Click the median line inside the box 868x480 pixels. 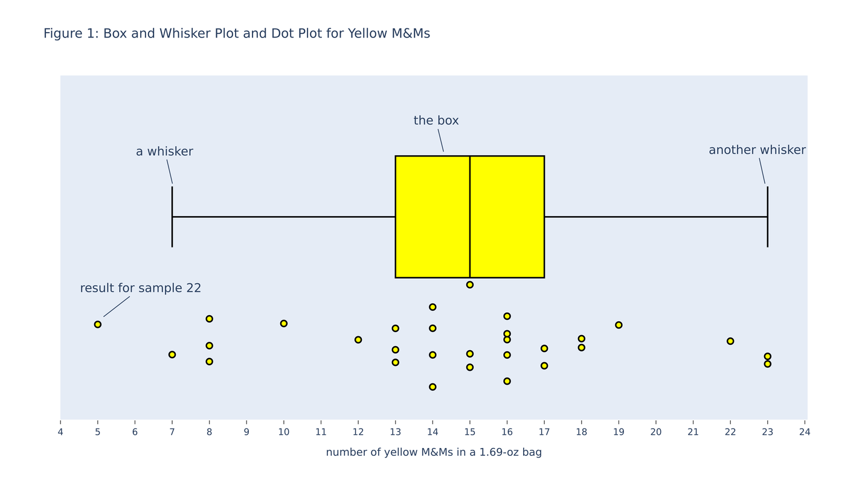470,217
